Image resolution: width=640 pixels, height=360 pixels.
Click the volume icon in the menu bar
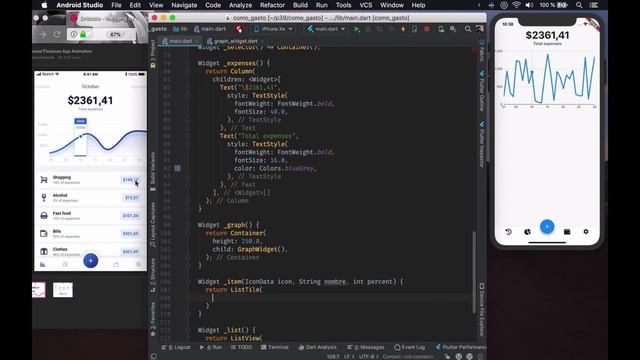[x=529, y=5]
